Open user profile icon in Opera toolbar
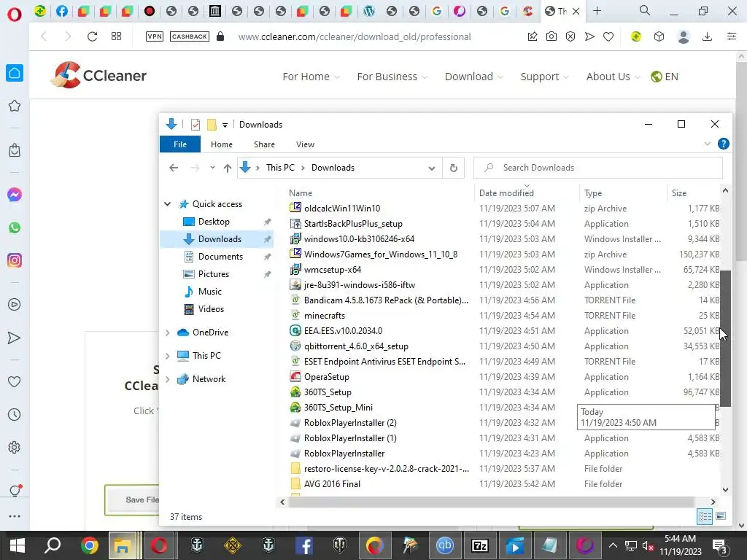 point(684,36)
